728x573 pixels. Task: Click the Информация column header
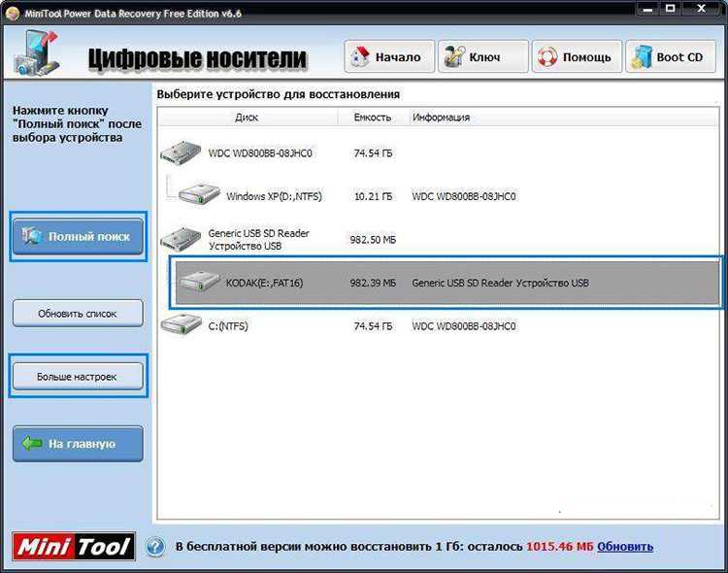tap(441, 118)
